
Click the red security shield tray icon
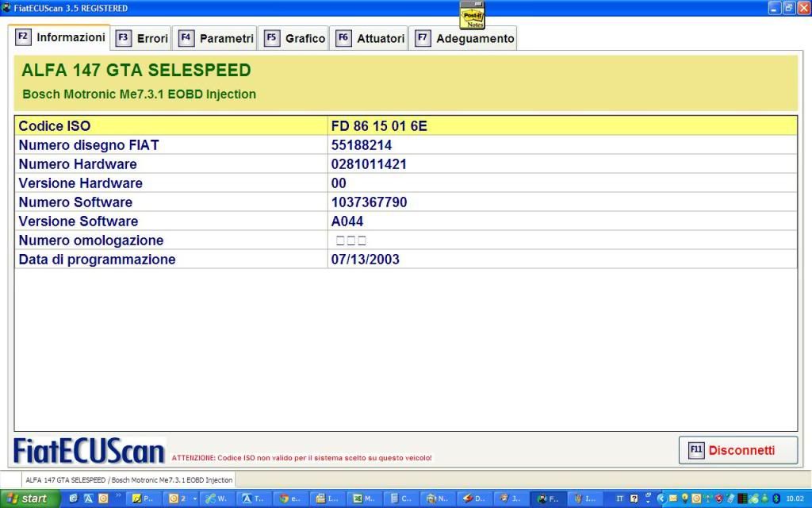[x=718, y=498]
